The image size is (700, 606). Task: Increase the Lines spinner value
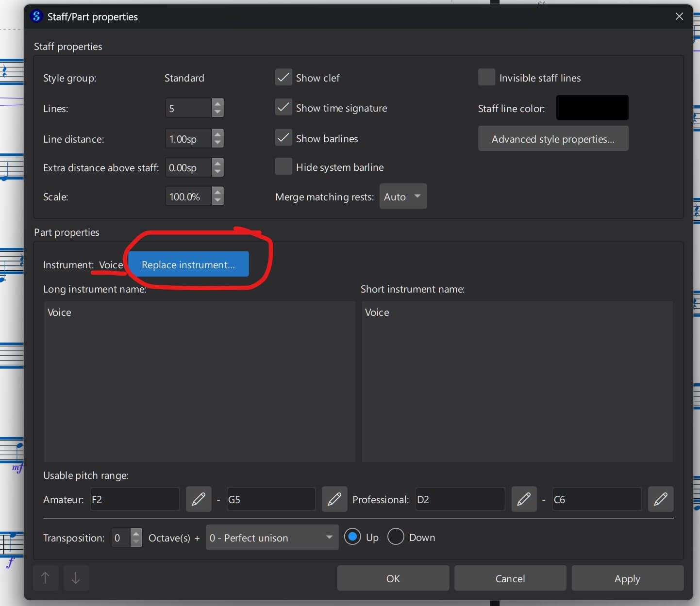pos(218,103)
